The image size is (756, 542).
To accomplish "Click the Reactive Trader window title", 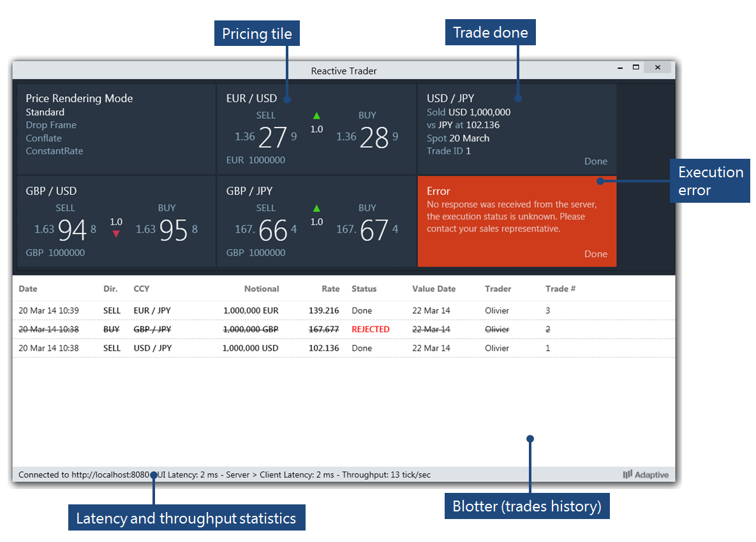I will tap(344, 71).
